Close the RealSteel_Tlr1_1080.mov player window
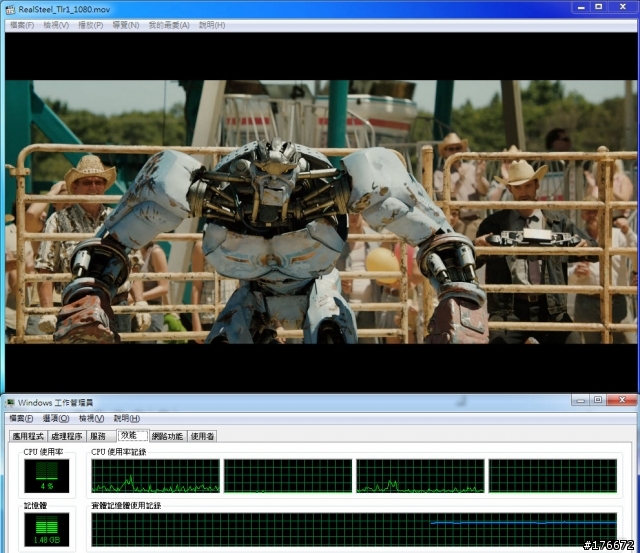The image size is (640, 553). pos(622,7)
